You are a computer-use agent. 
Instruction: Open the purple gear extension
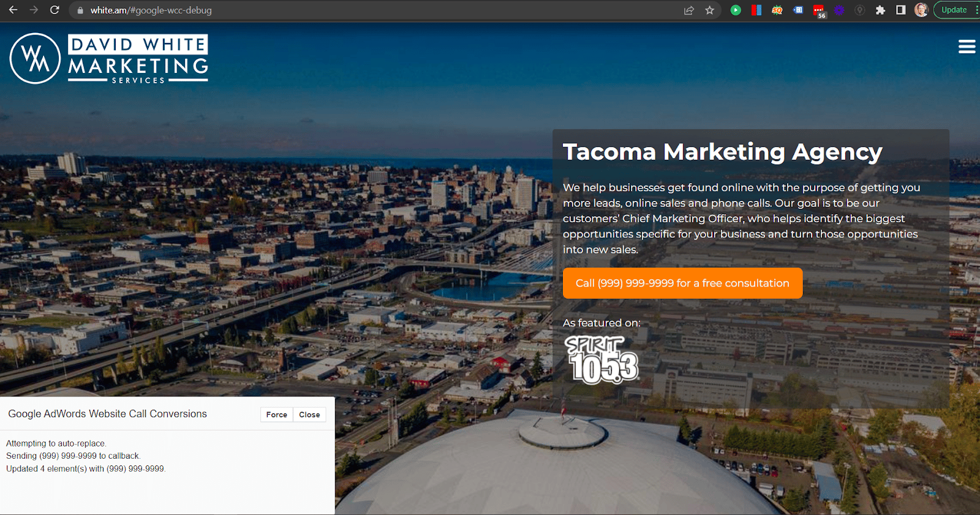pos(839,10)
